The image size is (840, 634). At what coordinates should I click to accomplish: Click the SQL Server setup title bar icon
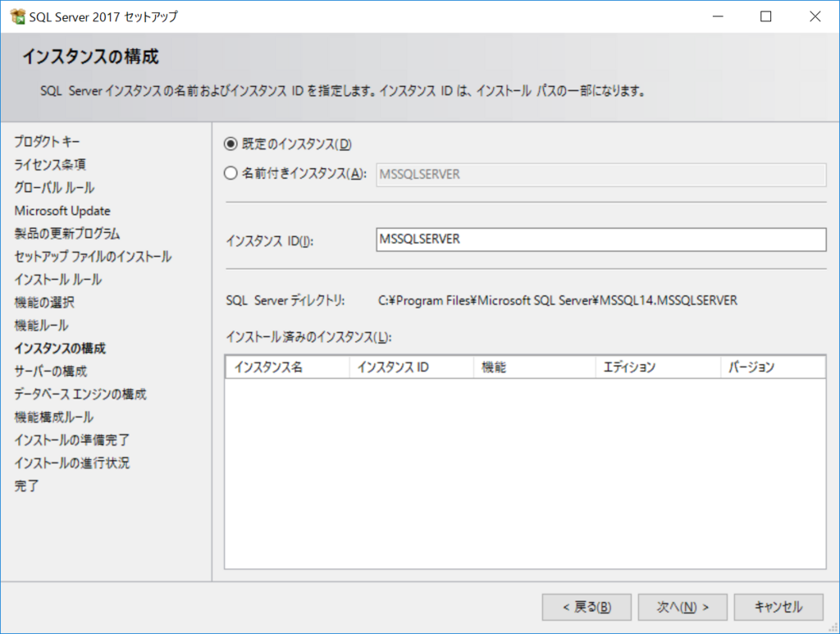pyautogui.click(x=18, y=16)
